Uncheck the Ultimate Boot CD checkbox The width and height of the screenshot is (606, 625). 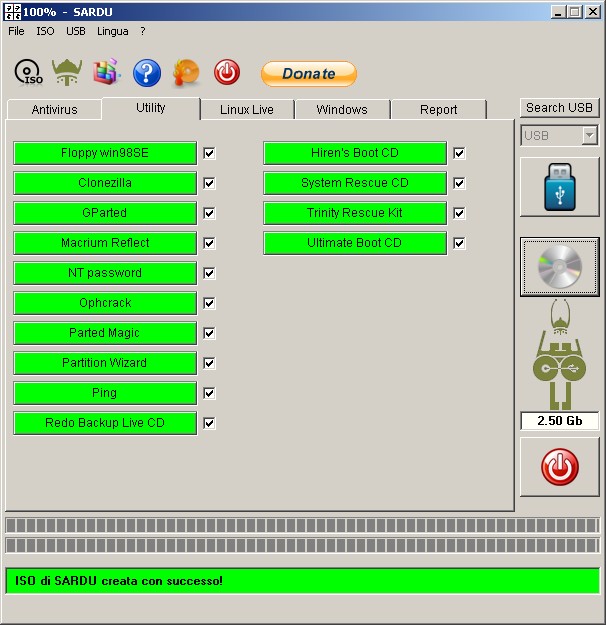pos(459,243)
